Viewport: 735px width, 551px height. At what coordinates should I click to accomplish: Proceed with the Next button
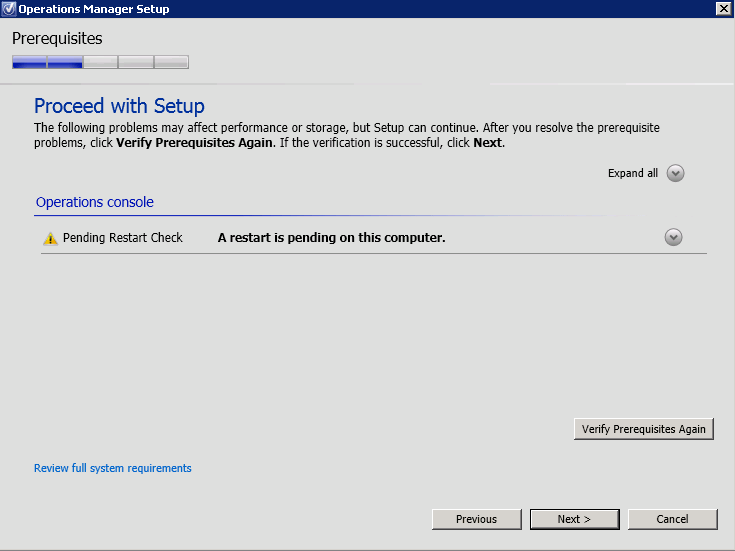click(x=575, y=519)
